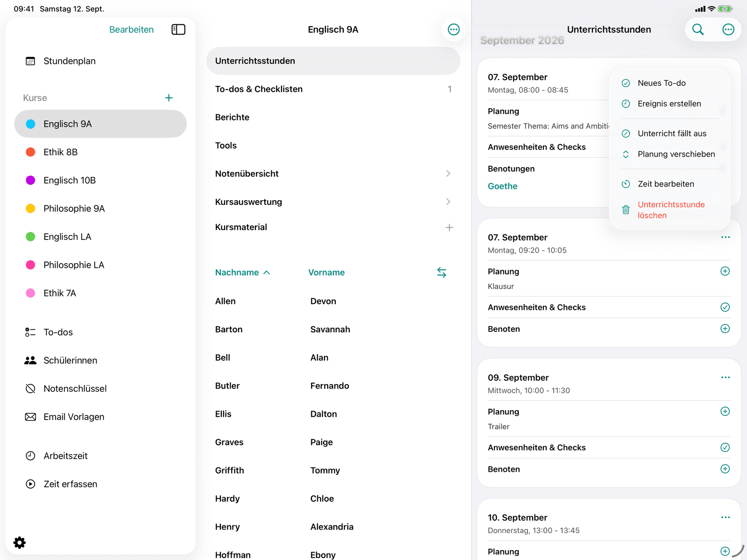Toggle the sidebar panel icon
The width and height of the screenshot is (747, 560).
coord(178,29)
